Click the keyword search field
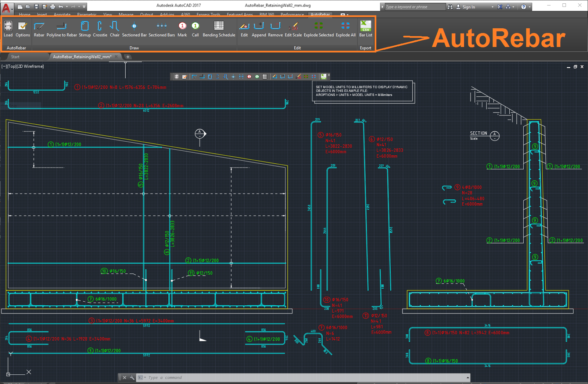Viewport: 588px width, 384px height. tap(413, 7)
